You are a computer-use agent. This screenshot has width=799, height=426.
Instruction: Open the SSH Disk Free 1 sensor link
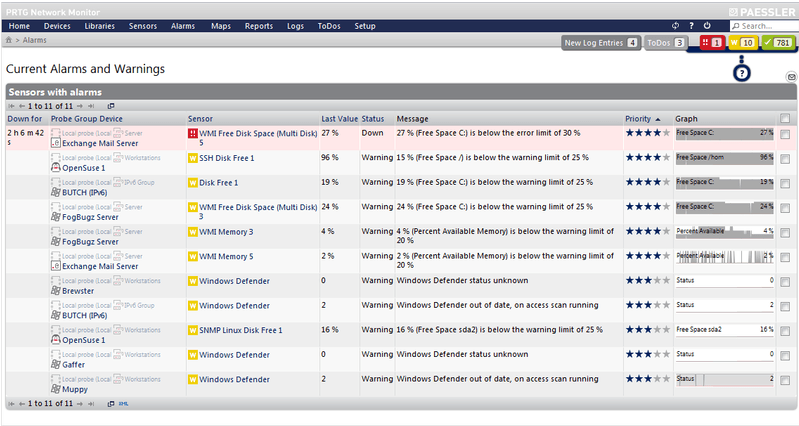[226, 158]
